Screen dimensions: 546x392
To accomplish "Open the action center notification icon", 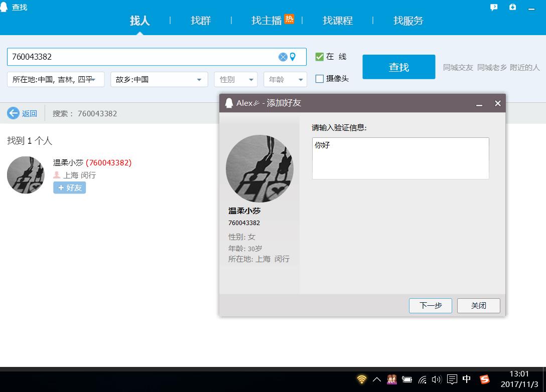I will pyautogui.click(x=452, y=379).
